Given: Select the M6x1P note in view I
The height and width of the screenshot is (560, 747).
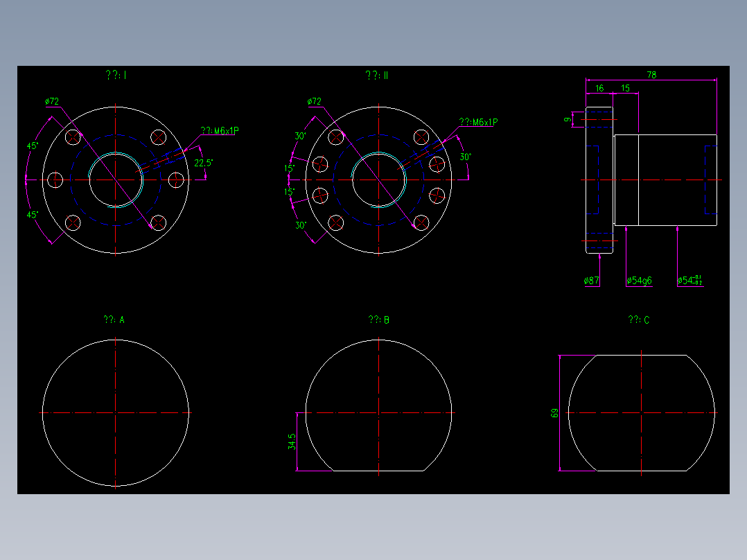Looking at the screenshot, I should (x=220, y=130).
